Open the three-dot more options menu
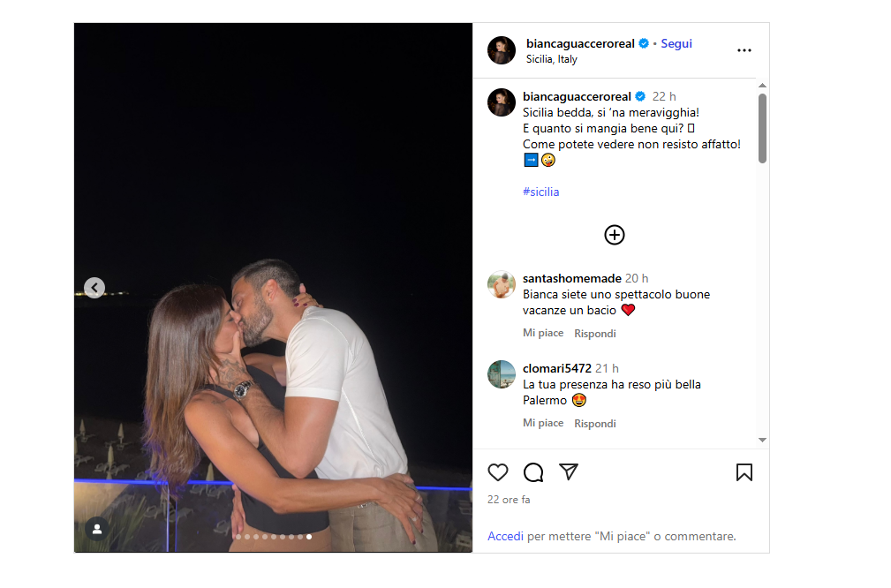Image resolution: width=891 pixels, height=588 pixels. [744, 50]
